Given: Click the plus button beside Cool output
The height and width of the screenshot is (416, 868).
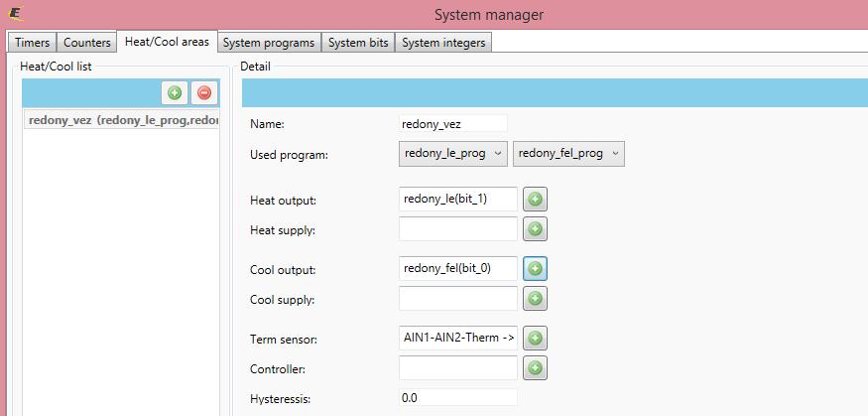Looking at the screenshot, I should pos(535,269).
